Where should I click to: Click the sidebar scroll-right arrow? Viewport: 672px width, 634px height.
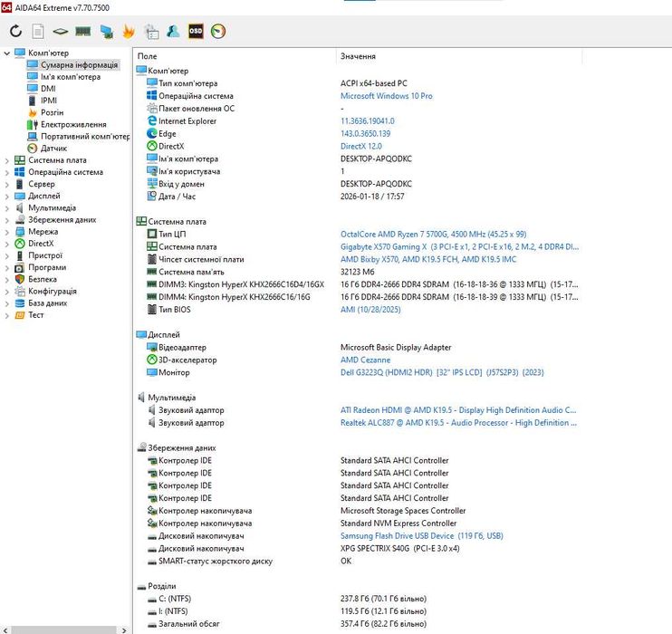(x=124, y=630)
